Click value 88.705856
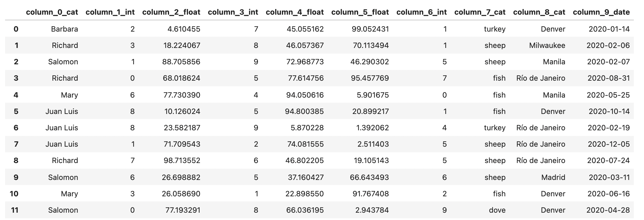Viewport: 644px width, 220px height. coord(181,62)
